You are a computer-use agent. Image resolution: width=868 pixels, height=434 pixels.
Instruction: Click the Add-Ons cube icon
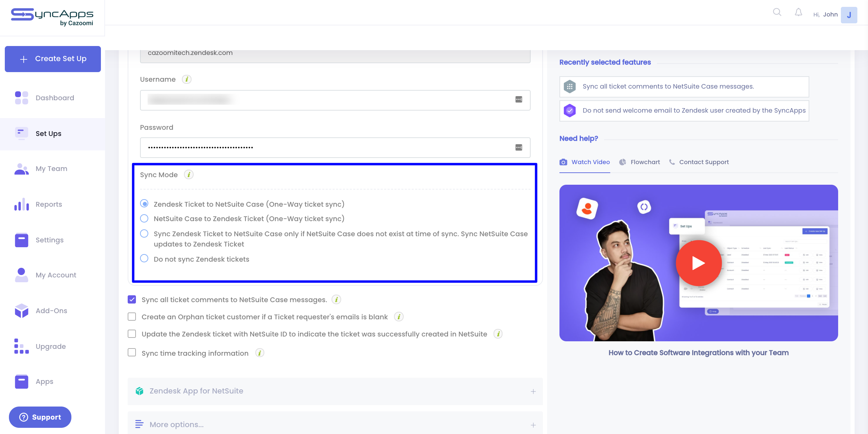(21, 311)
